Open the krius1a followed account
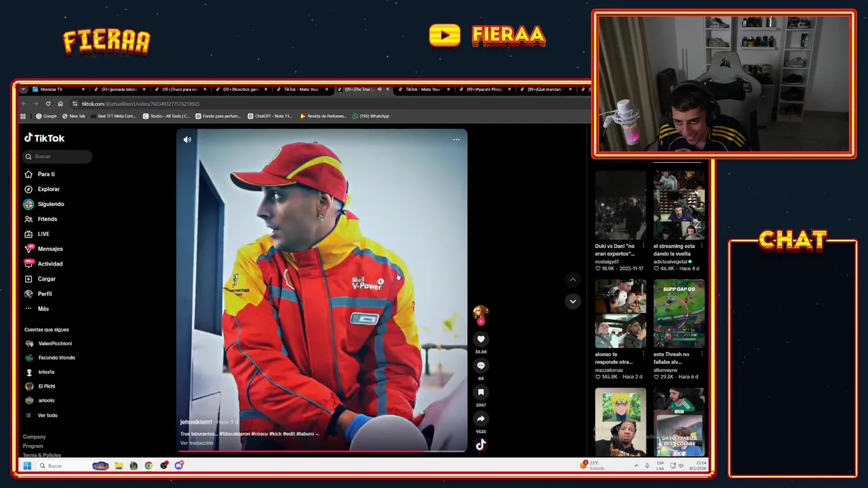This screenshot has width=868, height=488. [x=40, y=372]
